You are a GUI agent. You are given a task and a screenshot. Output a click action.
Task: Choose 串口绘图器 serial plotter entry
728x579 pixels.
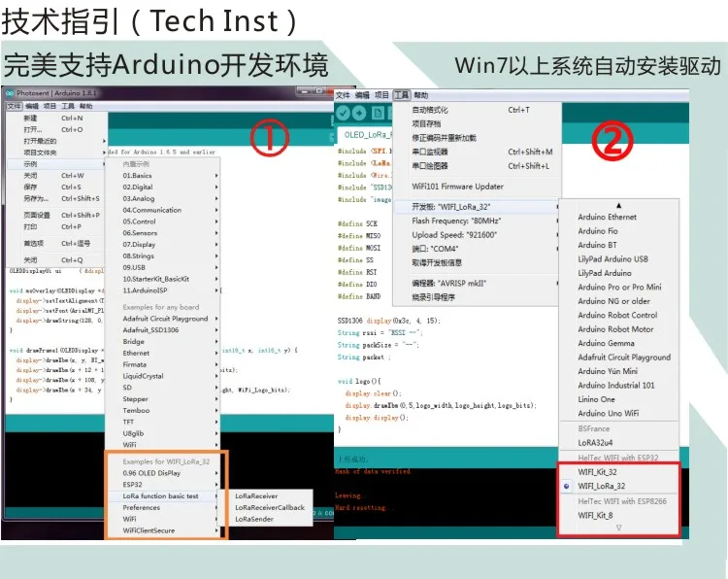(x=477, y=166)
